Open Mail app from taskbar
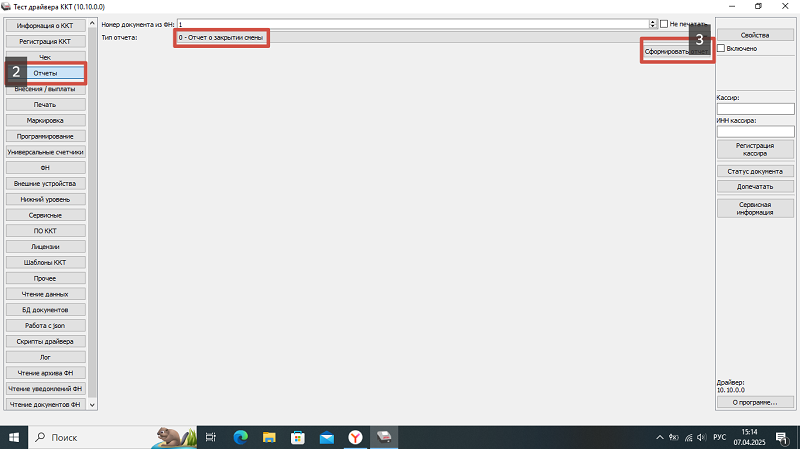Image resolution: width=800 pixels, height=449 pixels. [327, 437]
